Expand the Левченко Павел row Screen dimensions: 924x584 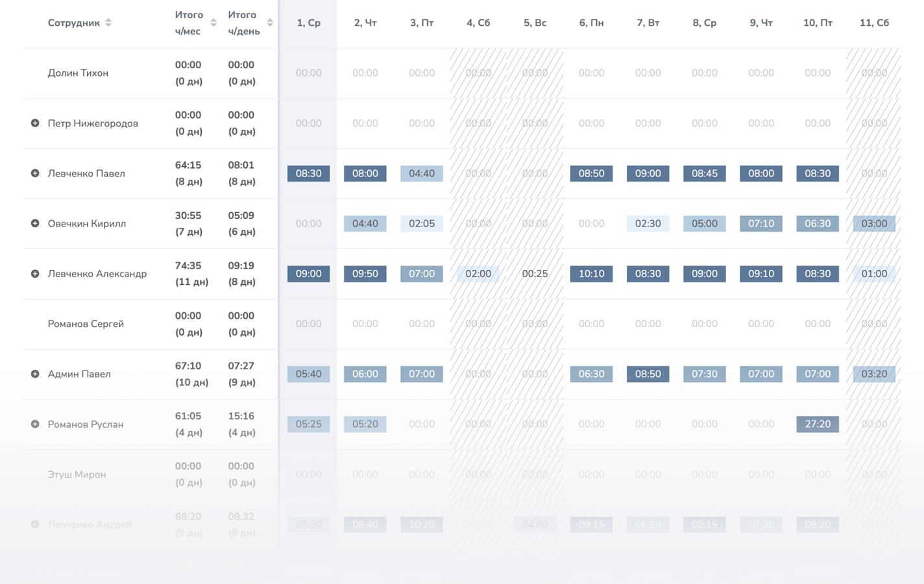pos(35,173)
